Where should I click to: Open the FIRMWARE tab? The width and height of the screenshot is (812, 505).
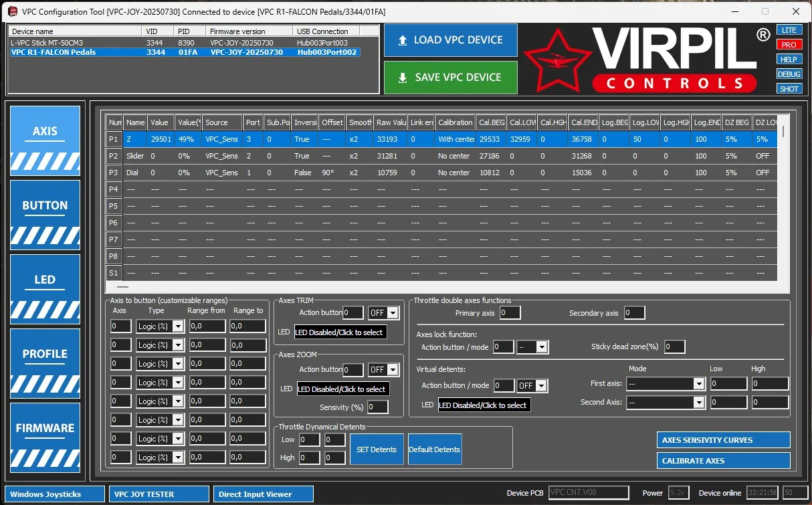(x=45, y=437)
